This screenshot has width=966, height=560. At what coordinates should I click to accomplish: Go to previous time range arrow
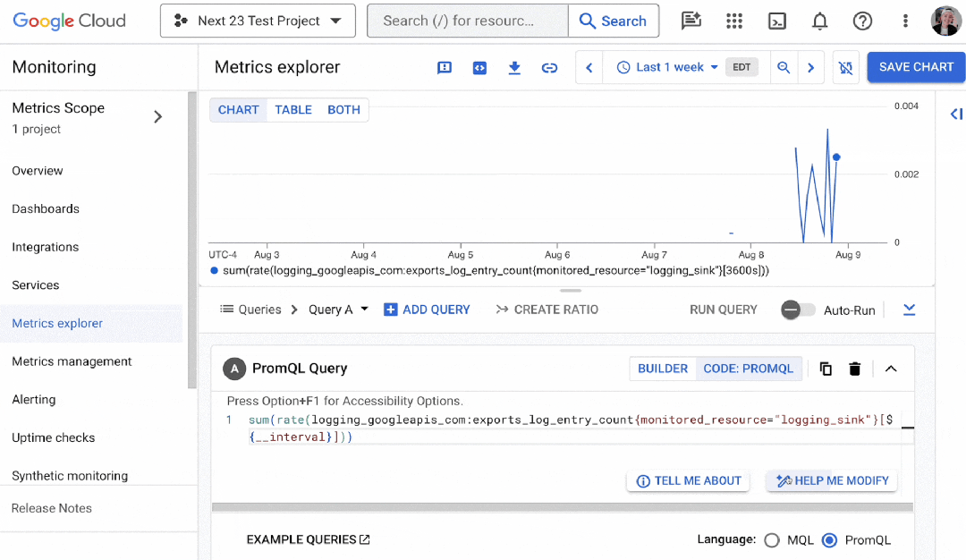[x=589, y=68]
